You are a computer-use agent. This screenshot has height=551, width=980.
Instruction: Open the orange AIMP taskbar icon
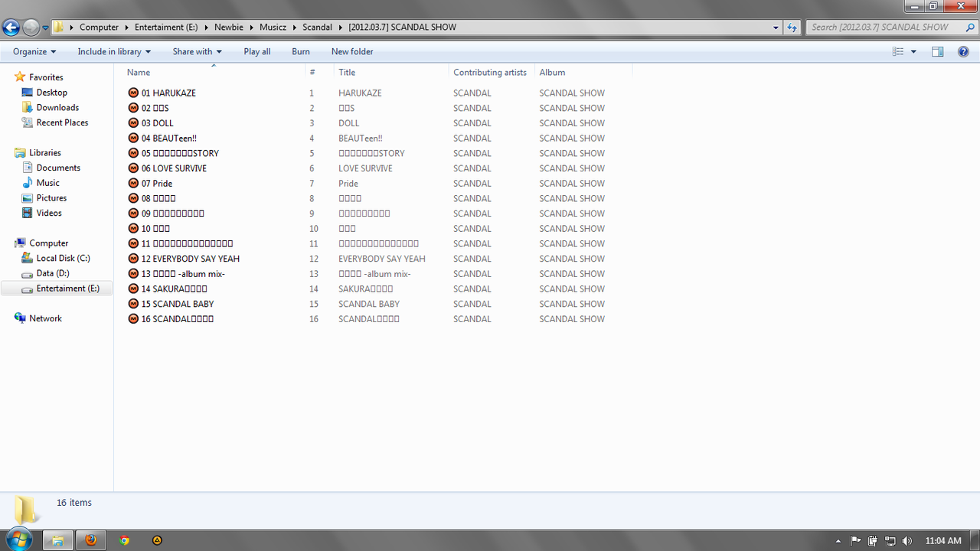(x=157, y=540)
